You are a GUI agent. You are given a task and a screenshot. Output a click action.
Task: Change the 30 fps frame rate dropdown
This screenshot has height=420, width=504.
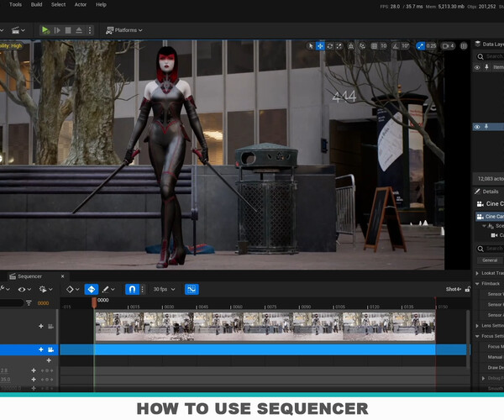point(164,290)
